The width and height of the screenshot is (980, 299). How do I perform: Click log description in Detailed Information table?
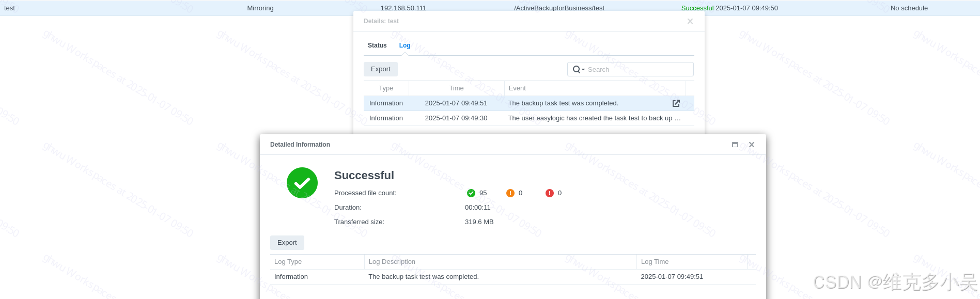tap(424, 277)
